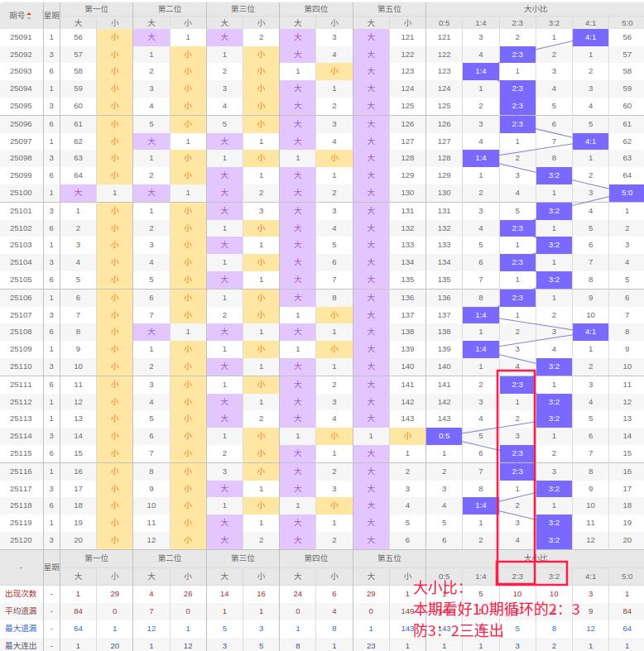Click highlighted 1:4 cell in row 25107

point(481,315)
